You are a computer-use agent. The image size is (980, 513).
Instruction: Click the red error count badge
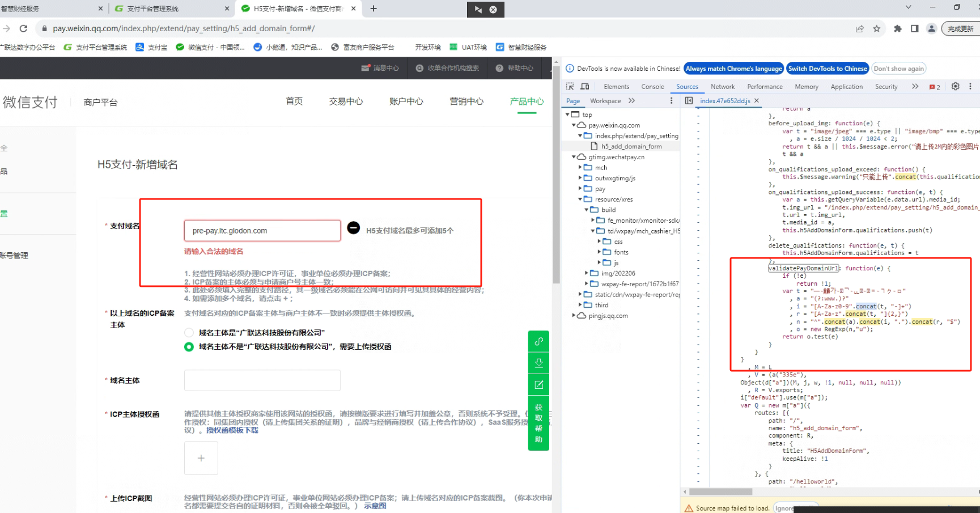[x=935, y=87]
